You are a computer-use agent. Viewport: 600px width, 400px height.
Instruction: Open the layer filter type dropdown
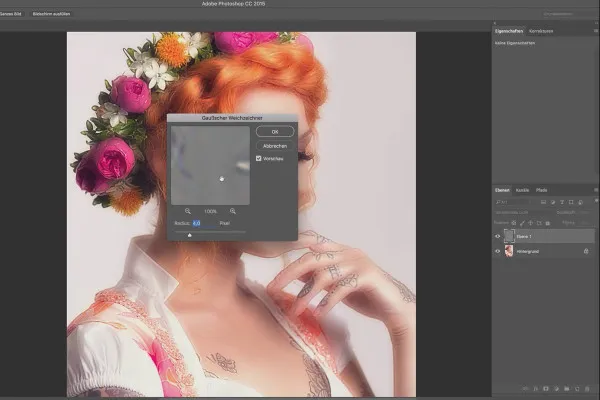(x=513, y=202)
